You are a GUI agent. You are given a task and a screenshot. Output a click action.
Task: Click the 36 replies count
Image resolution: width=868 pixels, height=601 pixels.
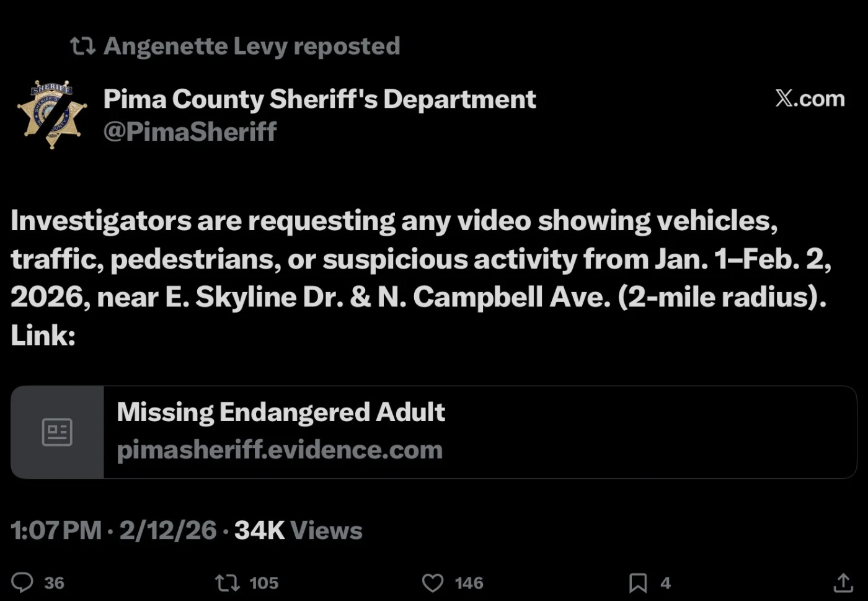click(x=54, y=583)
